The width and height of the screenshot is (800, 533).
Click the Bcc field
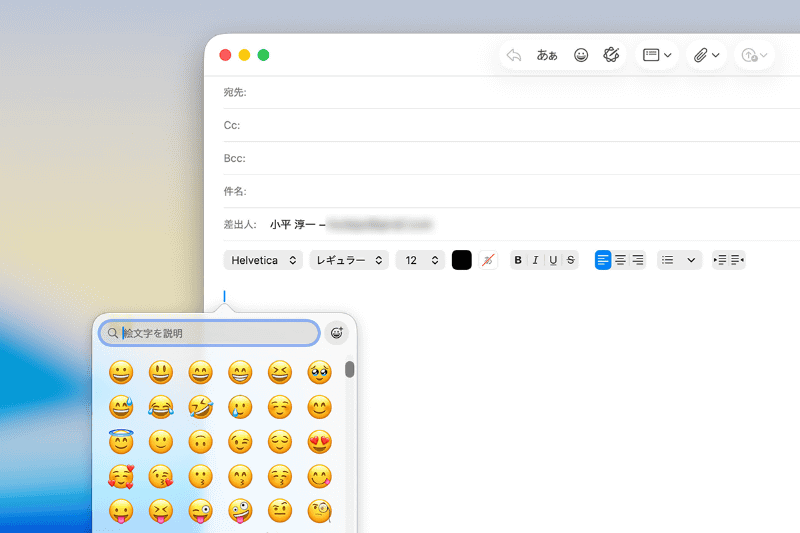pos(511,159)
